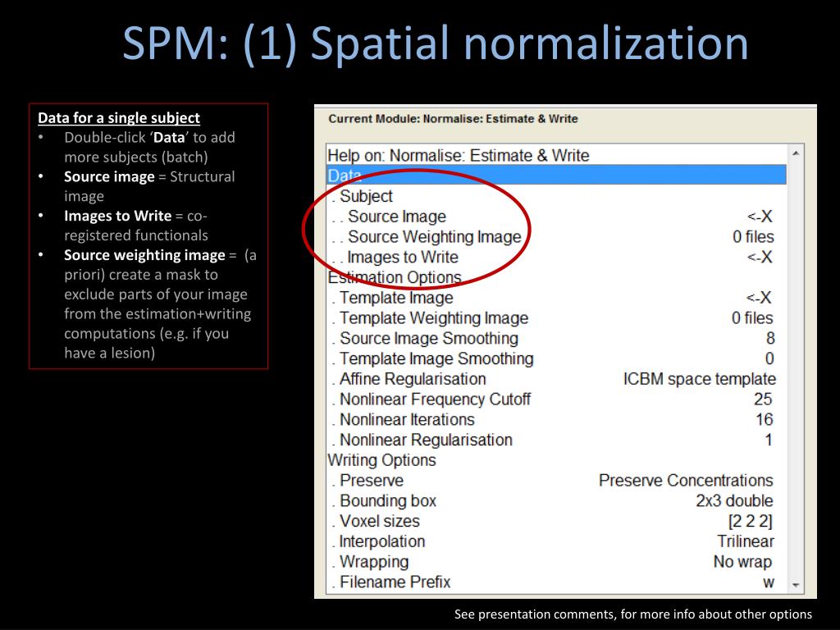
Task: Select the Voxel sizes row
Action: coord(556,522)
